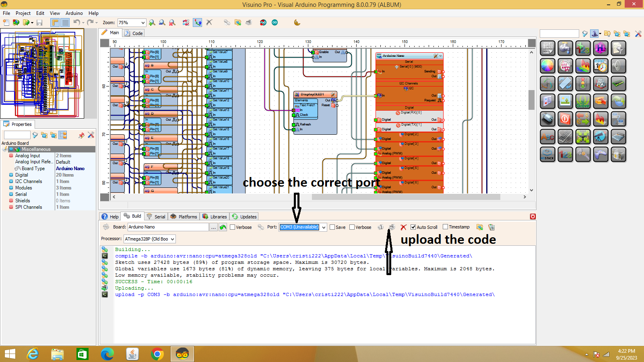
Task: Open the COM3 port dropdown
Action: 324,227
